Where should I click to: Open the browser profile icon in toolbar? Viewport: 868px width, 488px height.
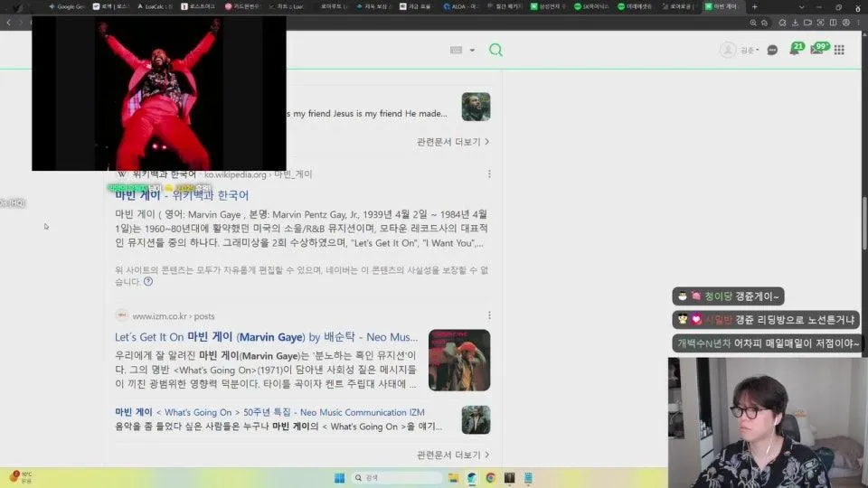(x=846, y=23)
